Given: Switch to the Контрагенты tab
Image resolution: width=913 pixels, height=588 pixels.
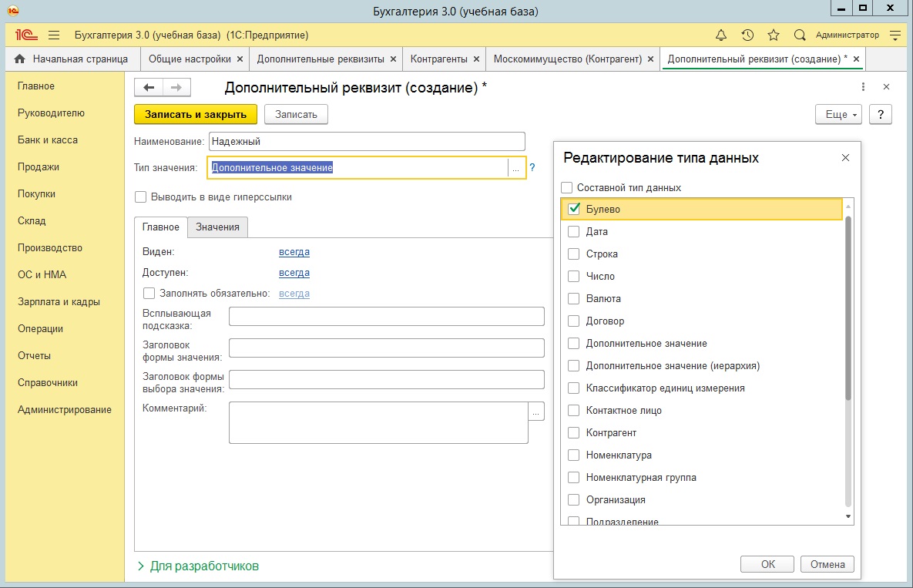Looking at the screenshot, I should coord(438,59).
